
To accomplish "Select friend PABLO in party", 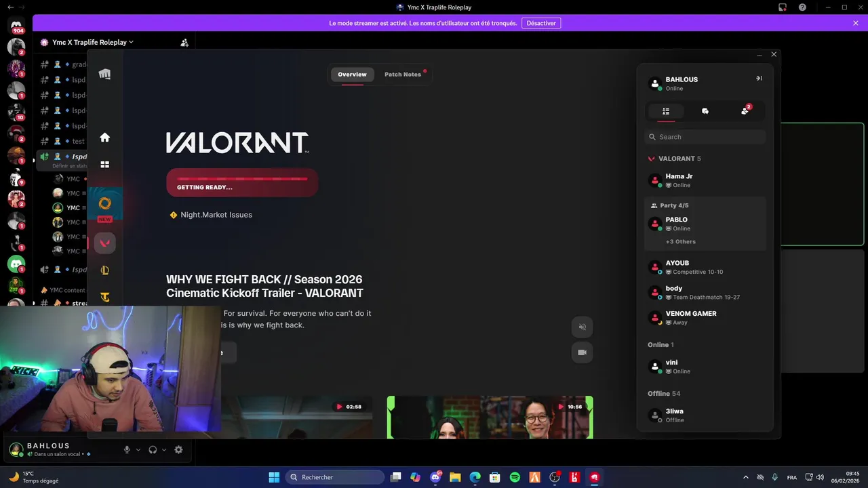I will point(705,224).
